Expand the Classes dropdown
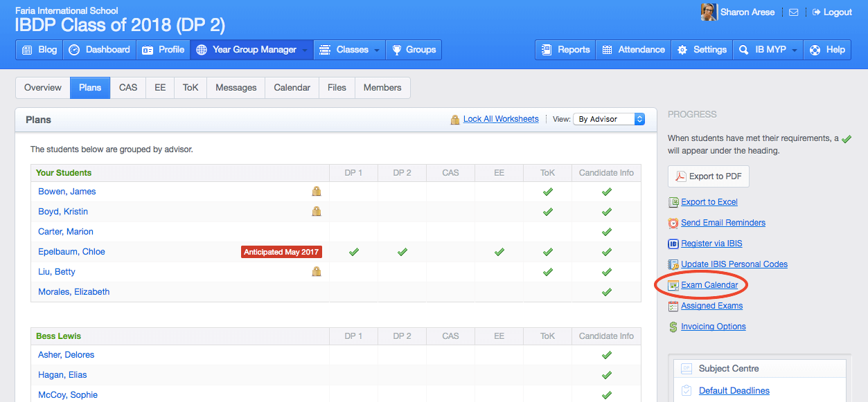The image size is (868, 402). tap(350, 50)
